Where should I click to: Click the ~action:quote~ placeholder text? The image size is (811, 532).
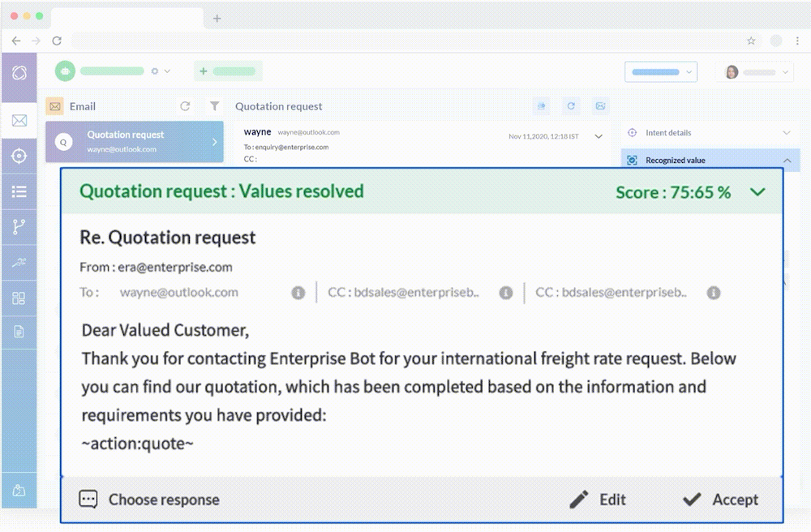click(138, 444)
